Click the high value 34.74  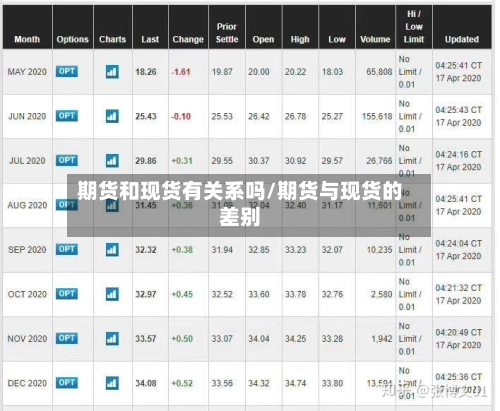(x=295, y=383)
